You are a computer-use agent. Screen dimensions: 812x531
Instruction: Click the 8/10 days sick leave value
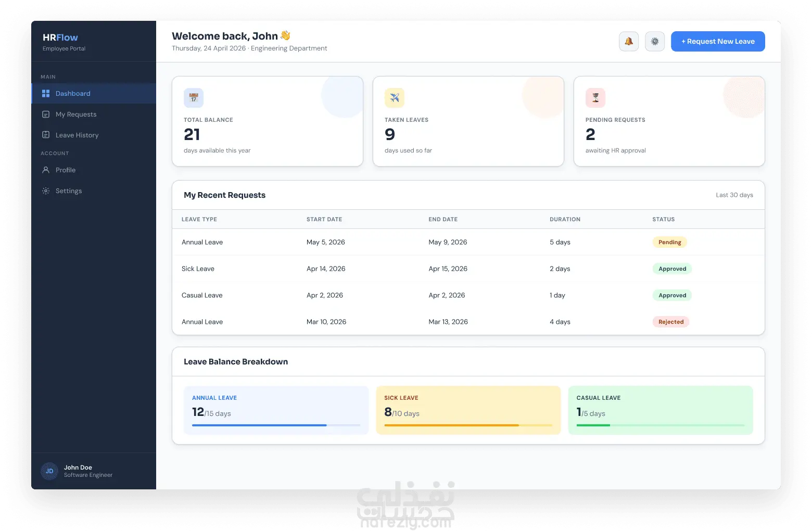pyautogui.click(x=402, y=412)
